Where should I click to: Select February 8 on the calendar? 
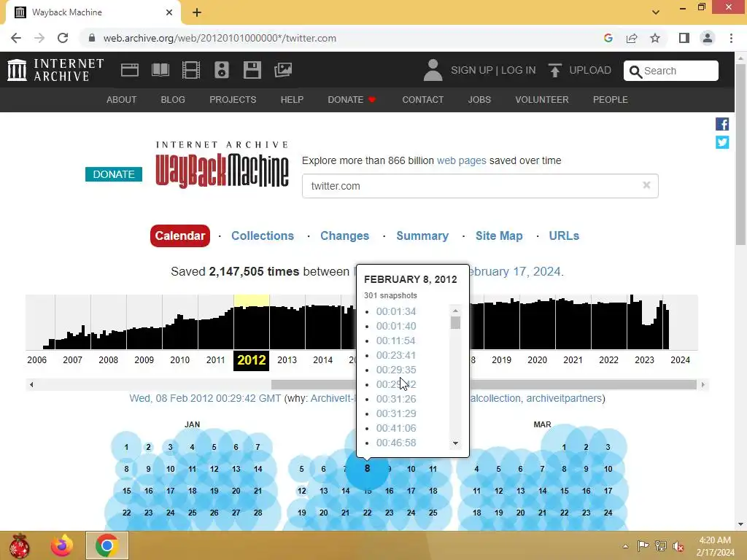pyautogui.click(x=367, y=469)
